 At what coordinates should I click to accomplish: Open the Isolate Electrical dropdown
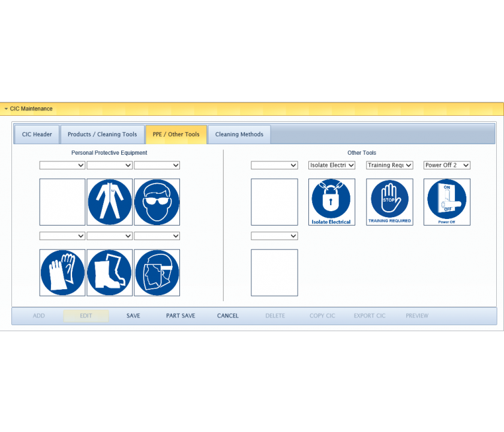point(332,165)
